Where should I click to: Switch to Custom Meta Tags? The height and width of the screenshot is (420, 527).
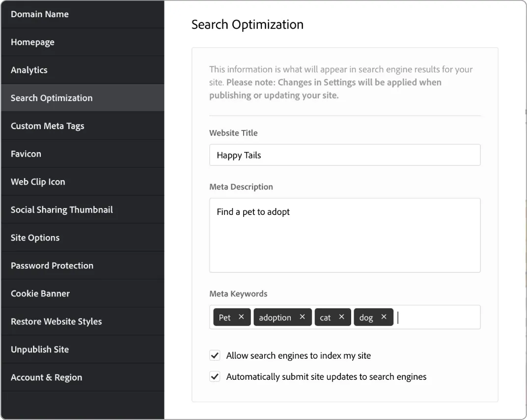tap(47, 126)
